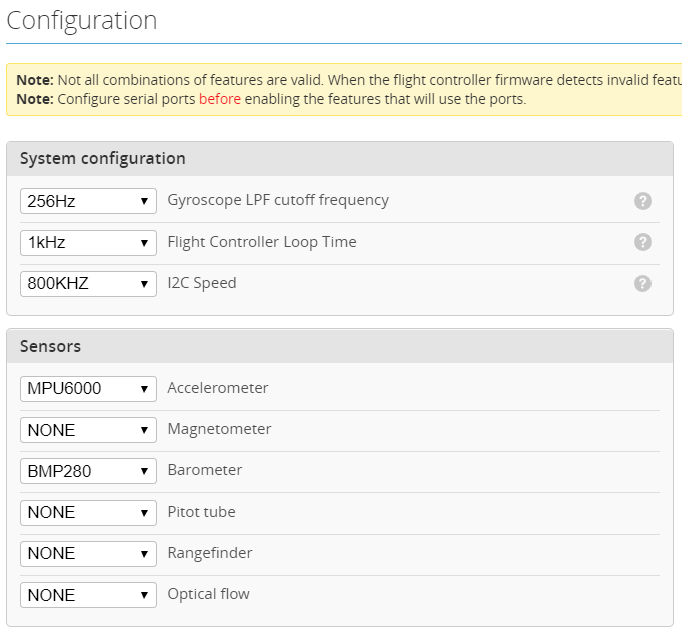Open the MPU6000 Accelerometer dropdown
682x634 pixels.
point(88,388)
